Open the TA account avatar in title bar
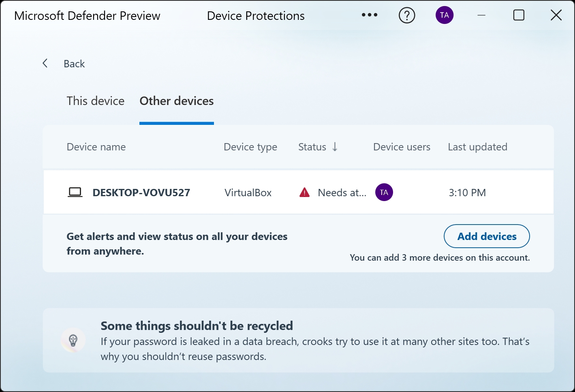Screen dimensions: 575x392 [x=445, y=15]
